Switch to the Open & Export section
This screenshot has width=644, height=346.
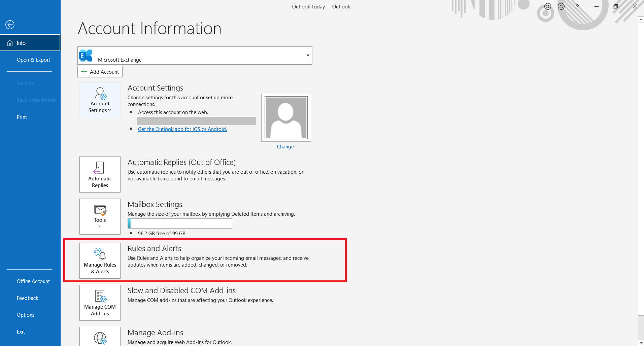[33, 60]
